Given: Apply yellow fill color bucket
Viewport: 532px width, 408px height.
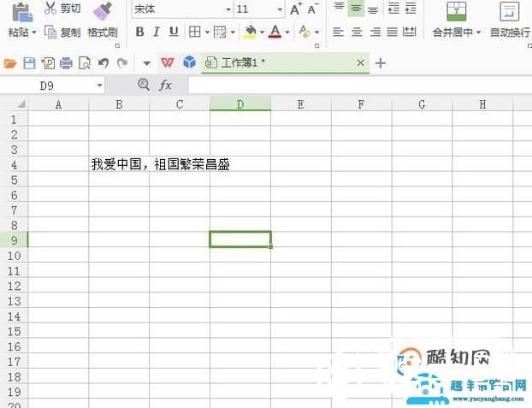Looking at the screenshot, I should pyautogui.click(x=250, y=32).
